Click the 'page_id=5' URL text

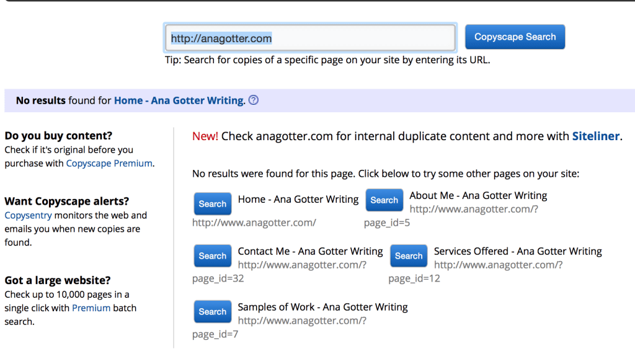(x=387, y=223)
